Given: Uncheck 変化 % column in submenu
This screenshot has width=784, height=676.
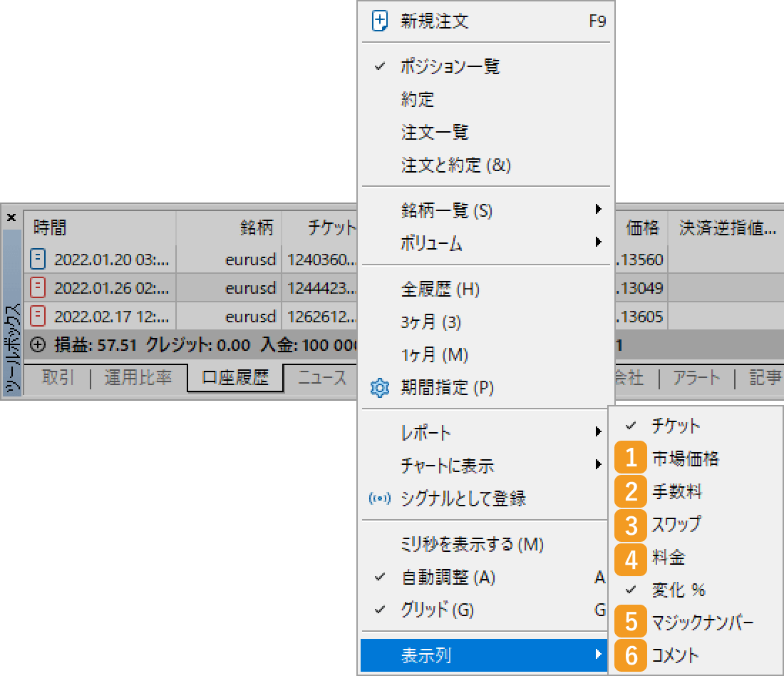Looking at the screenshot, I should pyautogui.click(x=696, y=590).
